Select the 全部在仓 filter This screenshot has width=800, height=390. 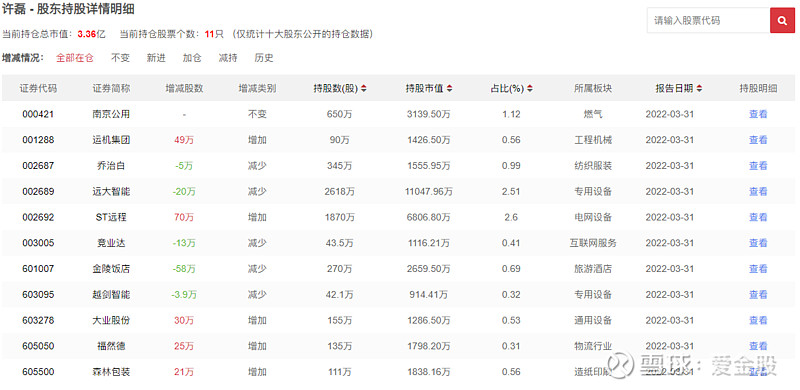pos(75,58)
